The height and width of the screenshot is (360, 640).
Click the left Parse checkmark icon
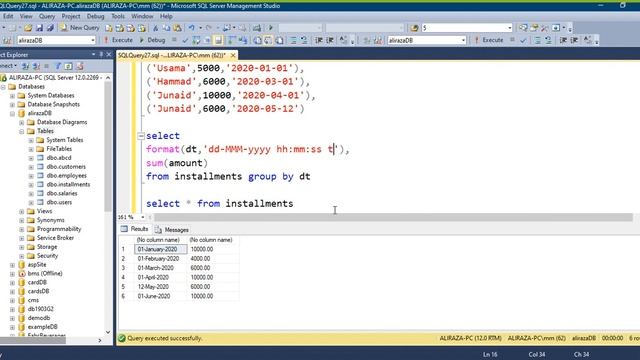185,40
